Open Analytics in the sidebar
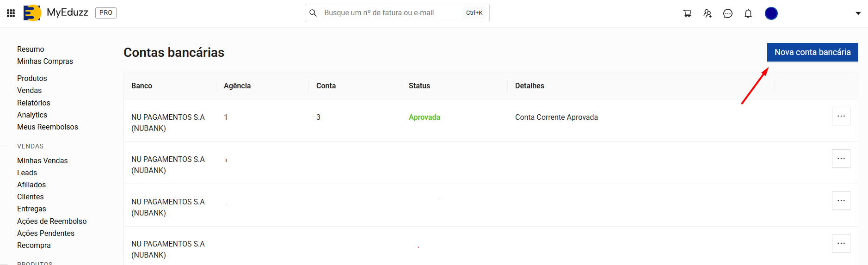The height and width of the screenshot is (265, 868). 32,115
